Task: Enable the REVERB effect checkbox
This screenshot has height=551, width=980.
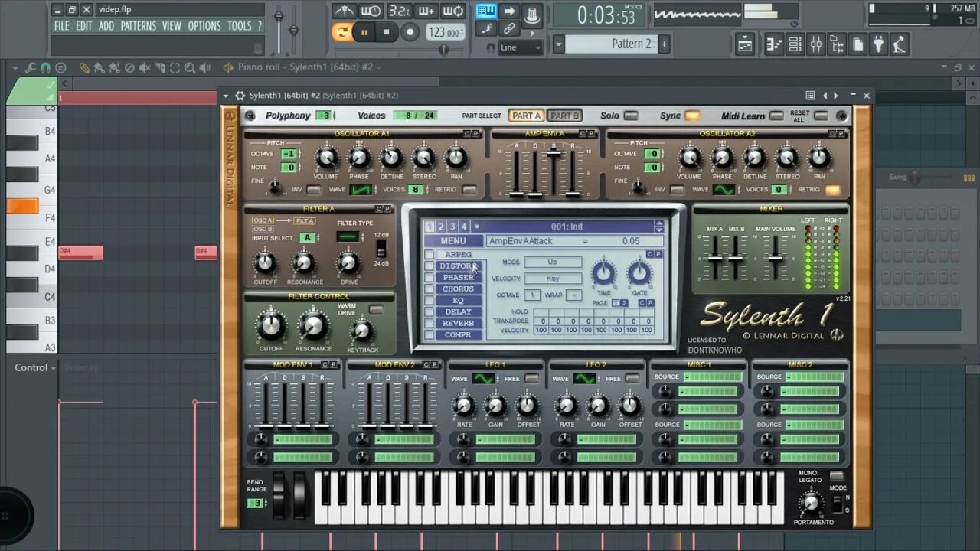Action: point(429,323)
